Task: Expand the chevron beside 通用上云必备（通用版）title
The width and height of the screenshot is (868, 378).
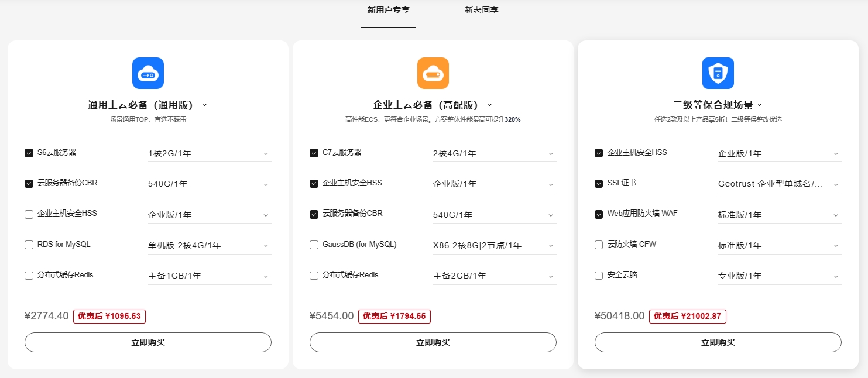Action: tap(204, 104)
